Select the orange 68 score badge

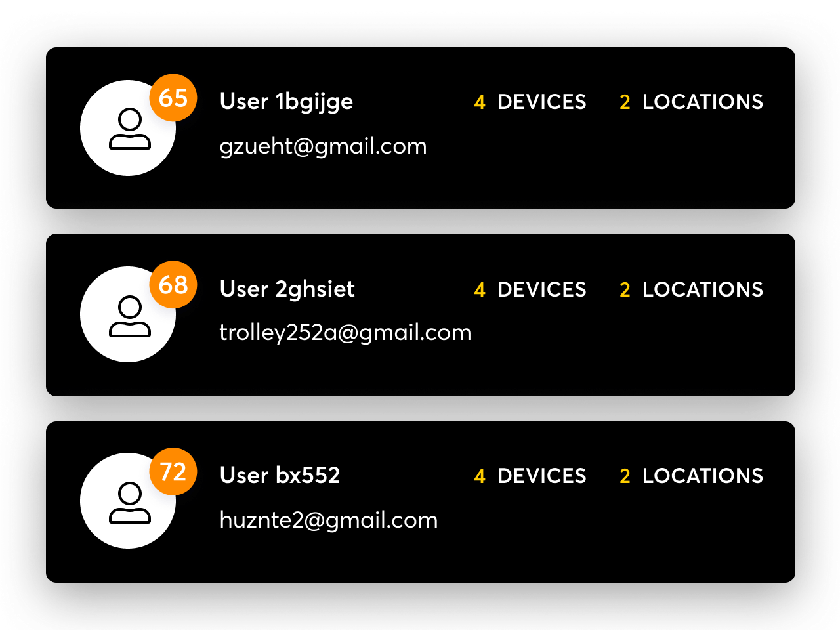tap(173, 284)
